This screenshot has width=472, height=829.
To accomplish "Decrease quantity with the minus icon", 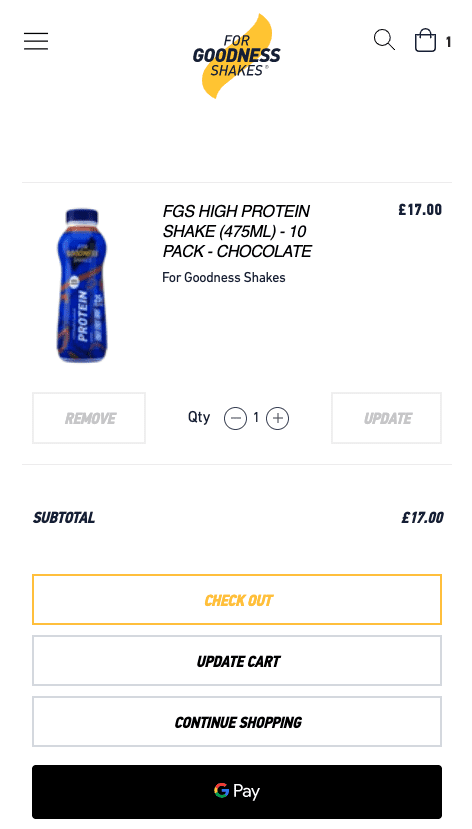I will pyautogui.click(x=235, y=419).
